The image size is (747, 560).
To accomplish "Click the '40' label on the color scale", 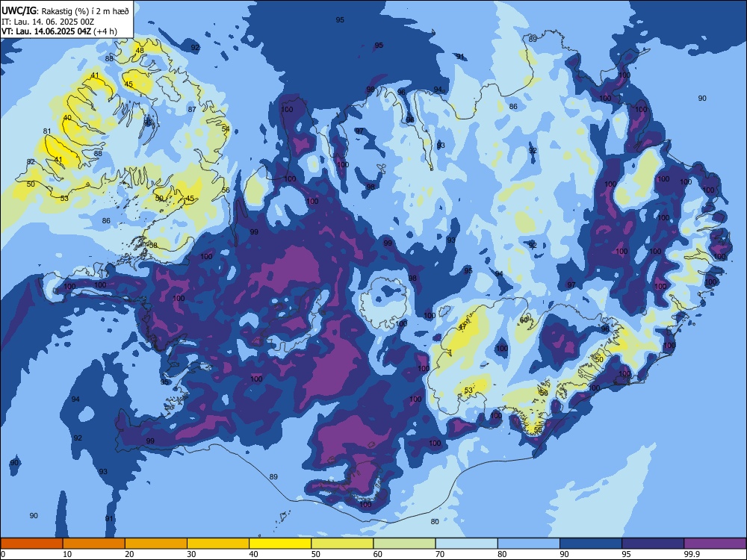I will coord(253,554).
